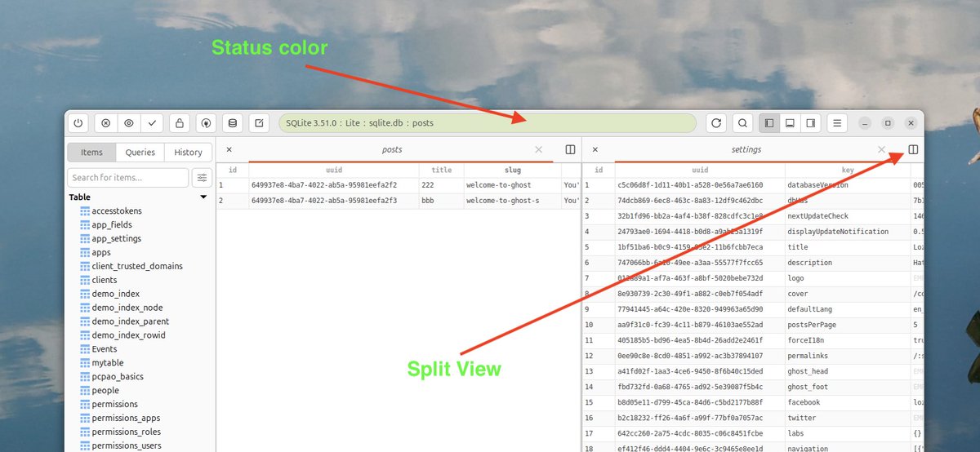Select the posts tab

point(392,150)
